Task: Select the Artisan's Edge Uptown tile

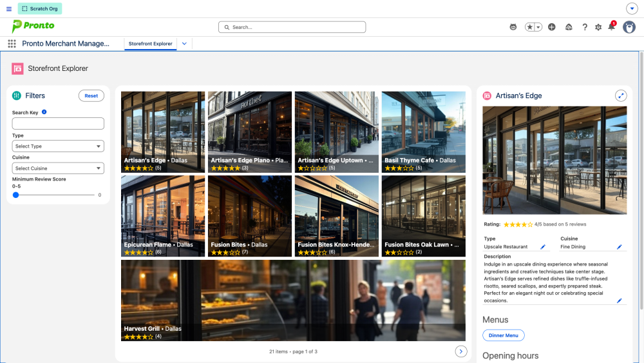Action: point(336,132)
